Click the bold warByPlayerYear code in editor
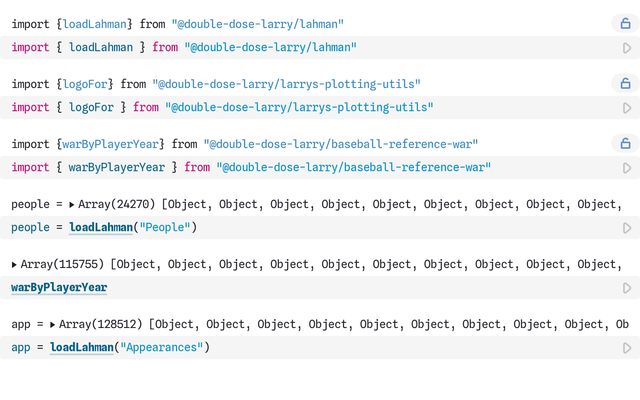Screen dimensions: 640x400 coord(59,288)
